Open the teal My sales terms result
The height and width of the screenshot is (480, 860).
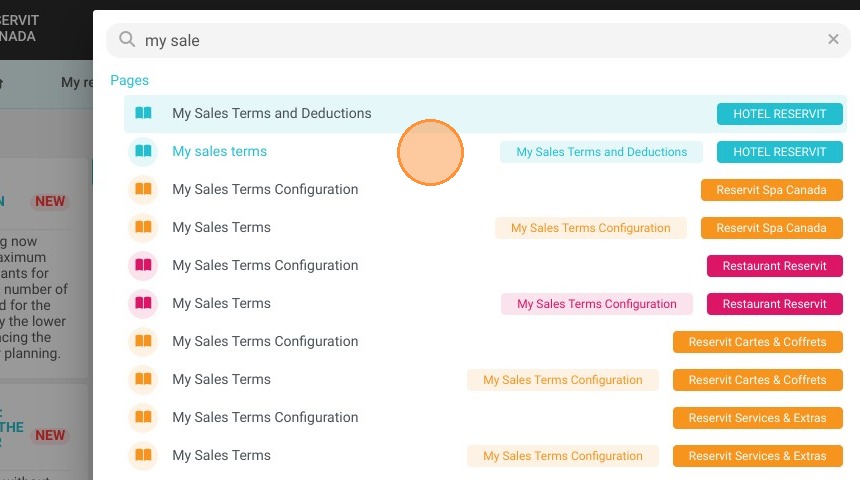tap(219, 151)
